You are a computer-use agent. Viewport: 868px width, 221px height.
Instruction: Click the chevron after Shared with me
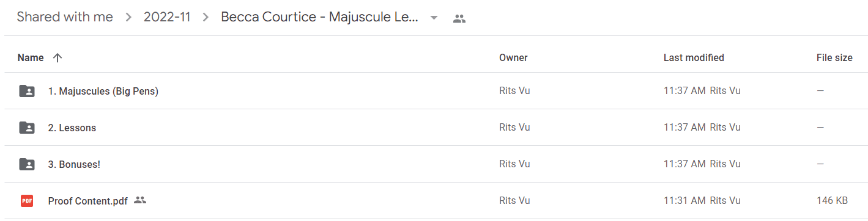tap(128, 18)
